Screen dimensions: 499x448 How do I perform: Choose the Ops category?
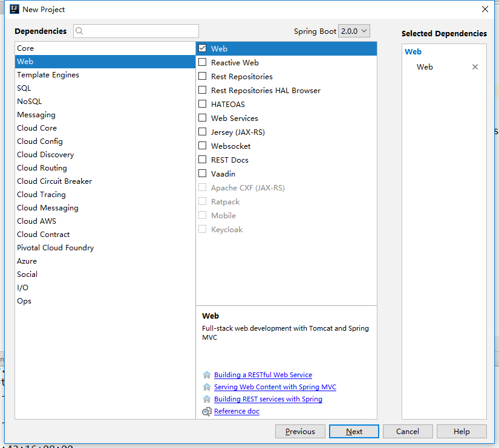click(x=105, y=301)
